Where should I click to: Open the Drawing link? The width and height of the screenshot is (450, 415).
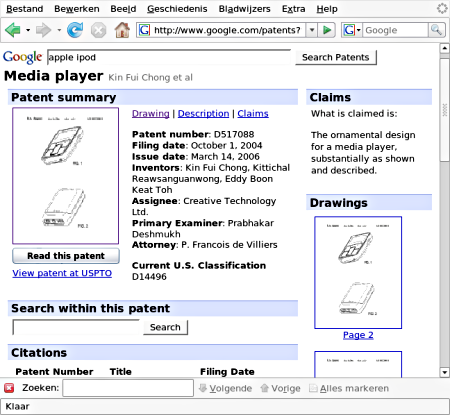point(151,114)
